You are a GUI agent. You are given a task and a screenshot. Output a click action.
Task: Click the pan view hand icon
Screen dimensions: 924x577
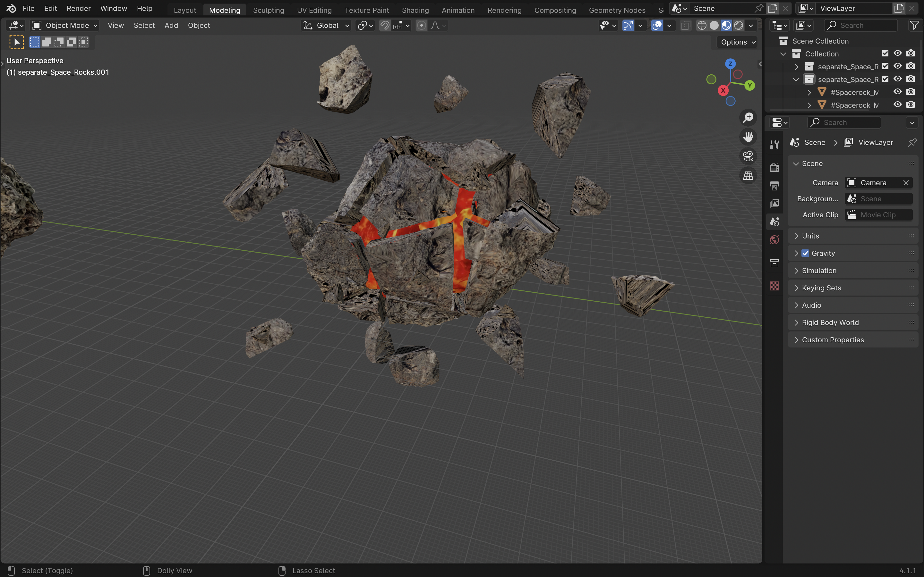click(748, 137)
